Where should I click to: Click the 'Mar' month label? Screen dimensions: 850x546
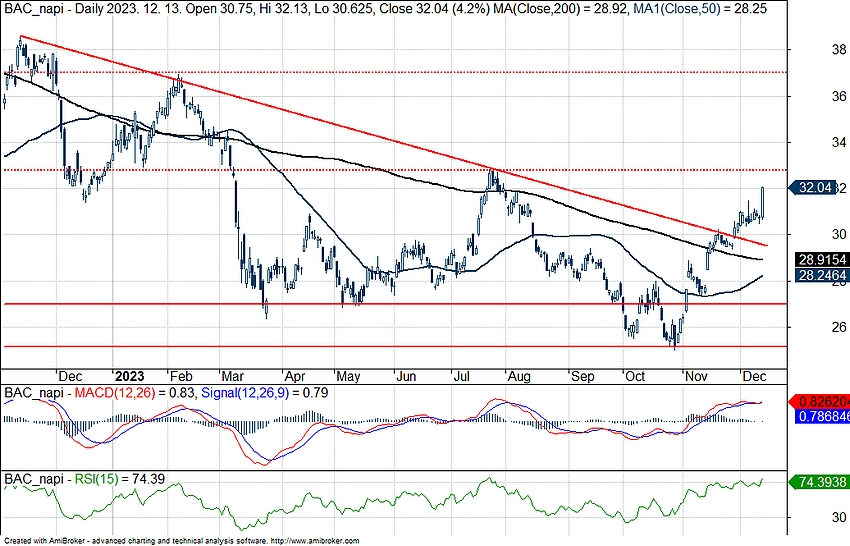tap(233, 377)
